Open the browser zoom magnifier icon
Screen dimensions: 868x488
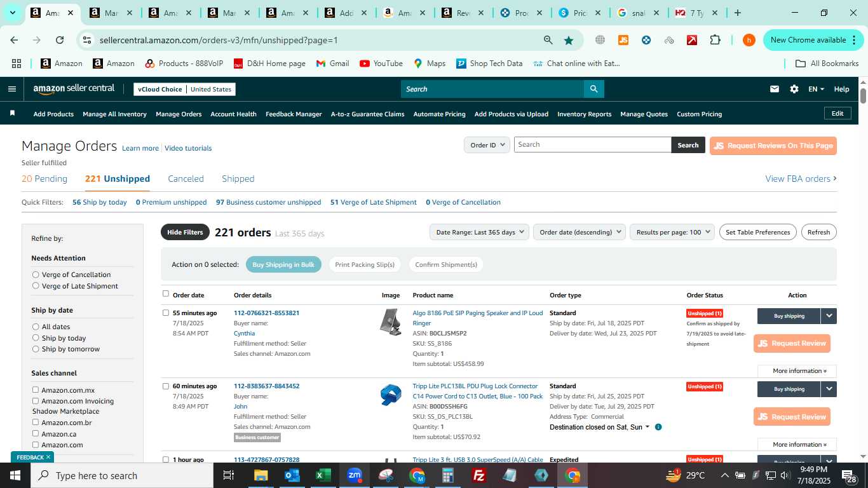tap(548, 40)
